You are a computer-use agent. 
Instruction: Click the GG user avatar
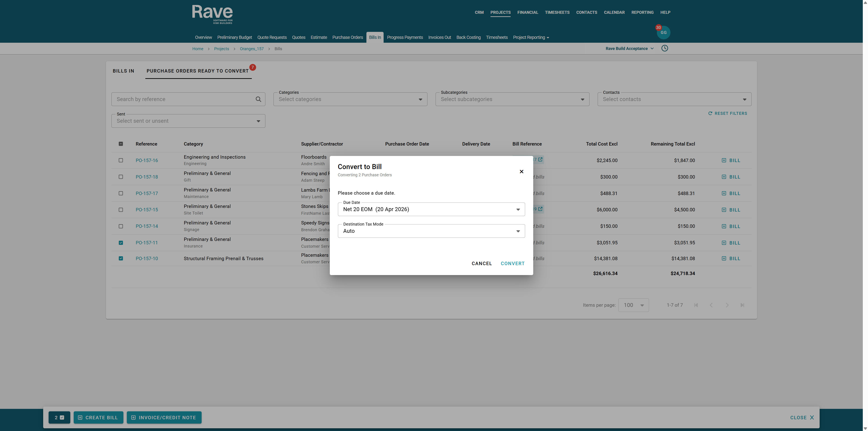click(x=663, y=33)
